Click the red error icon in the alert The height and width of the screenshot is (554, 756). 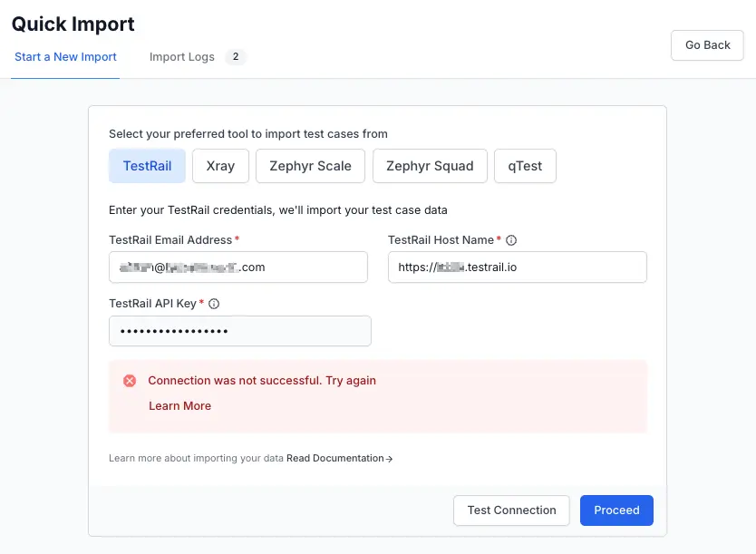[x=130, y=381]
